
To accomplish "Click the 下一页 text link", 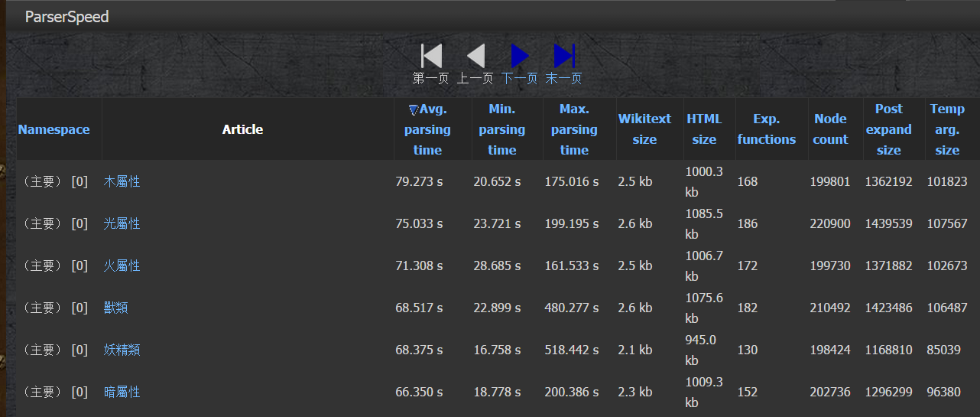I will [x=520, y=78].
